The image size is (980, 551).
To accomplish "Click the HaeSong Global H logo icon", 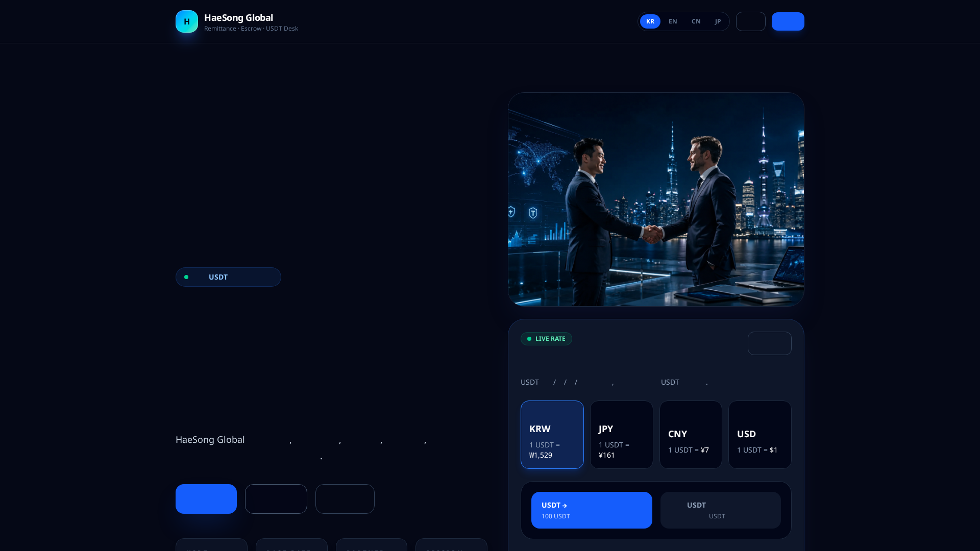I will pyautogui.click(x=187, y=21).
